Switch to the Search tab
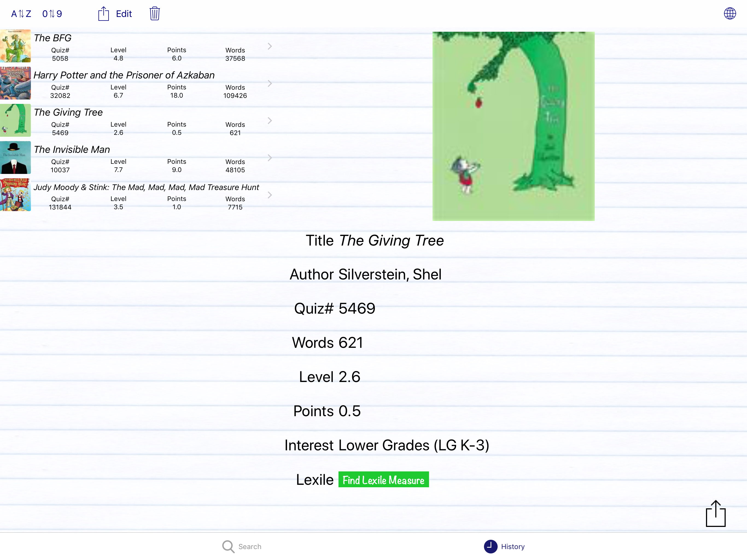This screenshot has width=747, height=560. [250, 547]
